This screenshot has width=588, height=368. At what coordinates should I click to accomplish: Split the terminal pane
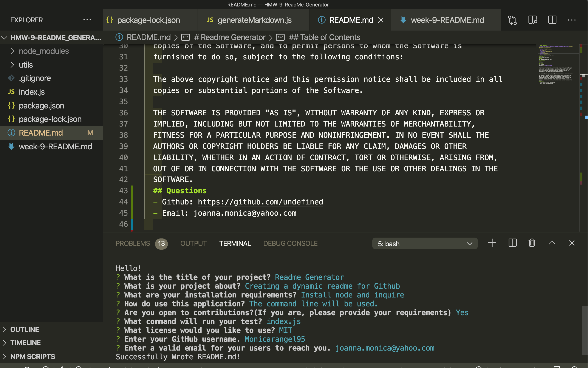click(512, 243)
